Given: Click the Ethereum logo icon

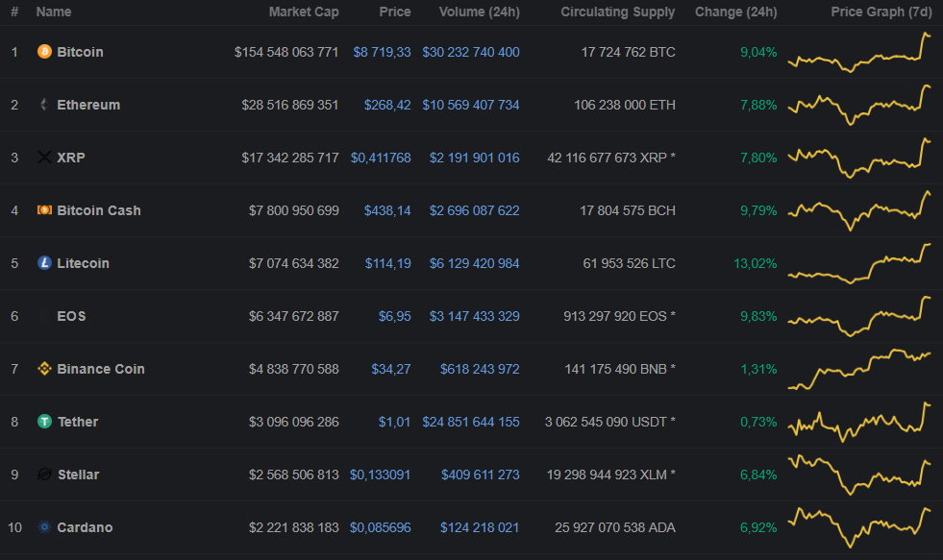Looking at the screenshot, I should tap(44, 105).
